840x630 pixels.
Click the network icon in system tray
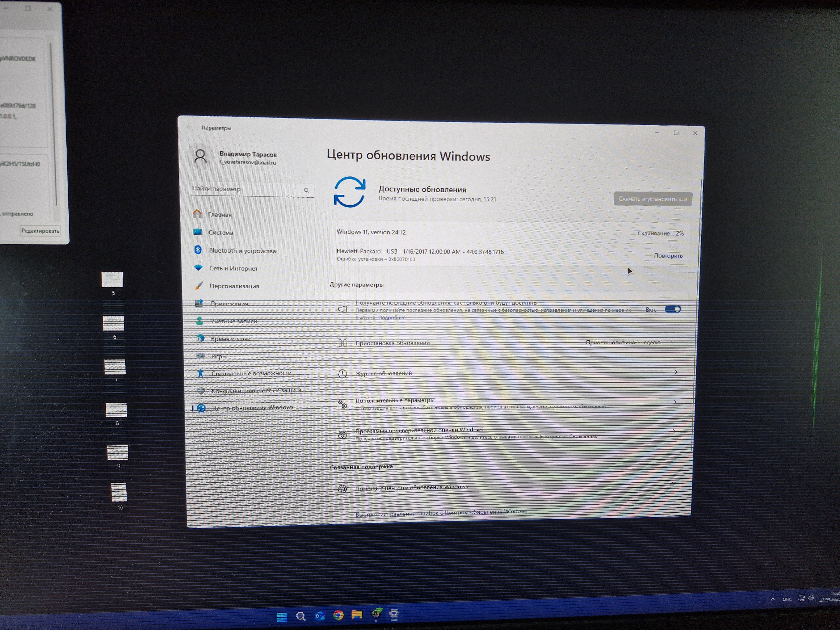coord(801,598)
